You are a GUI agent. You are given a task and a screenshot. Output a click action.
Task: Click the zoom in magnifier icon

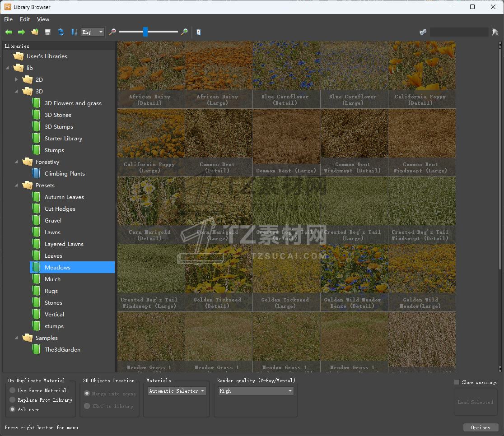click(184, 32)
